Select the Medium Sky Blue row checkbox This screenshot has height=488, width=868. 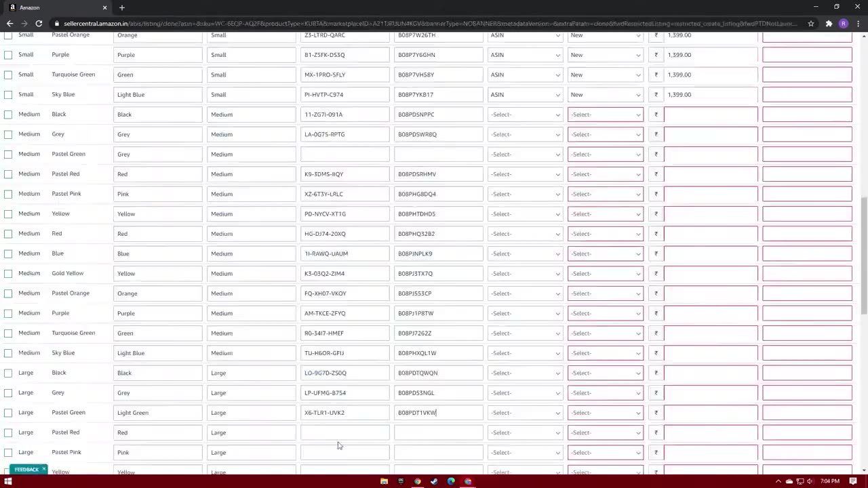point(8,353)
